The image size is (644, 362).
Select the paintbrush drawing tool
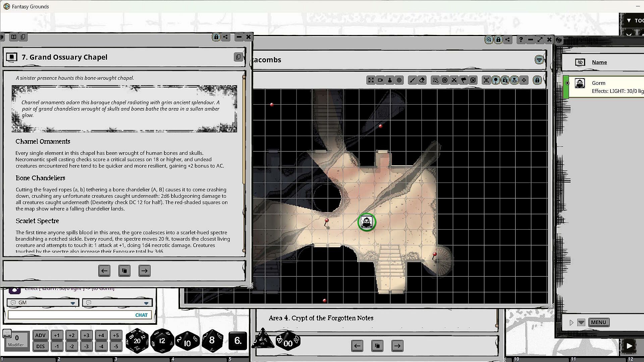tap(412, 80)
